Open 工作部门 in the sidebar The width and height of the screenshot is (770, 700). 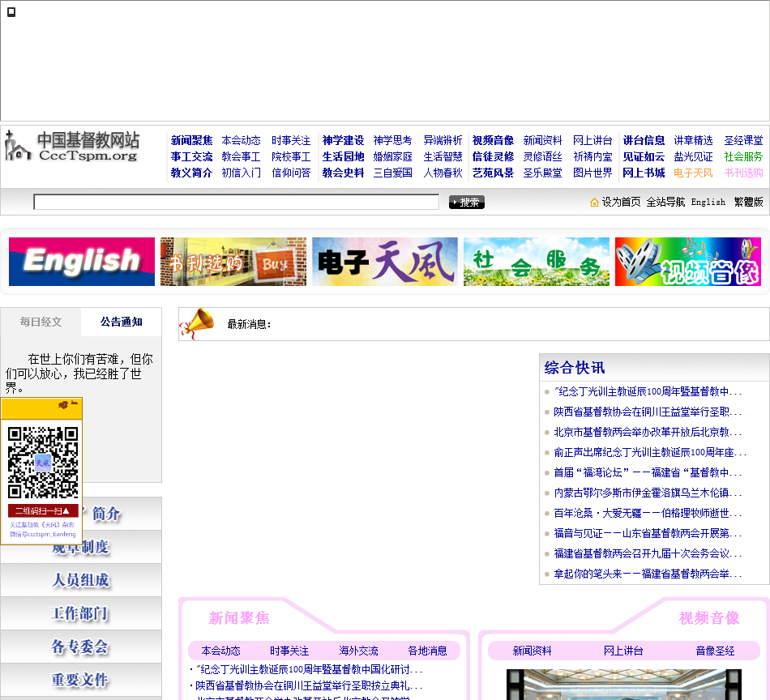[81, 613]
